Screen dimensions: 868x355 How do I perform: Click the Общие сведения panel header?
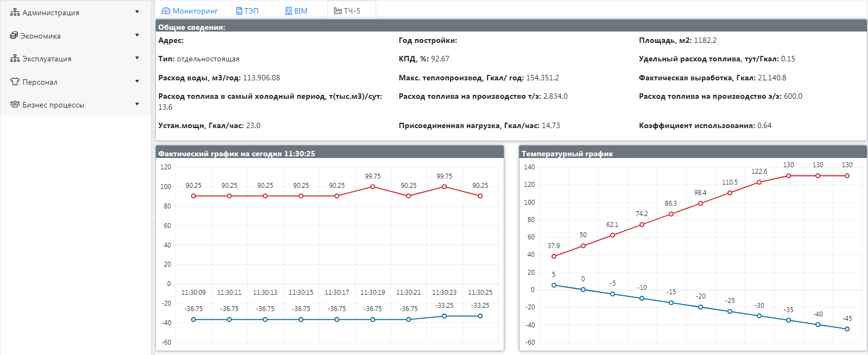pos(511,26)
